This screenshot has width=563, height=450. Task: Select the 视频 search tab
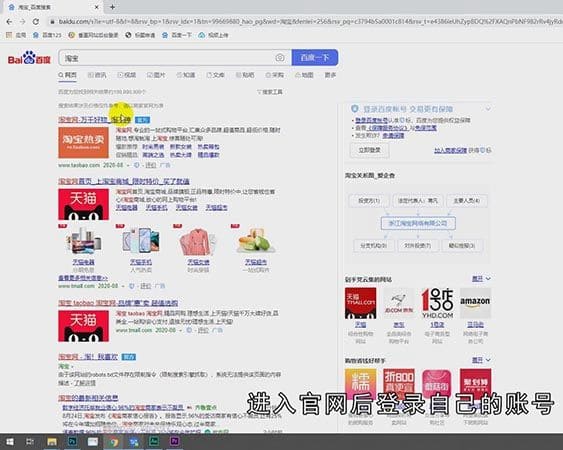pos(127,75)
